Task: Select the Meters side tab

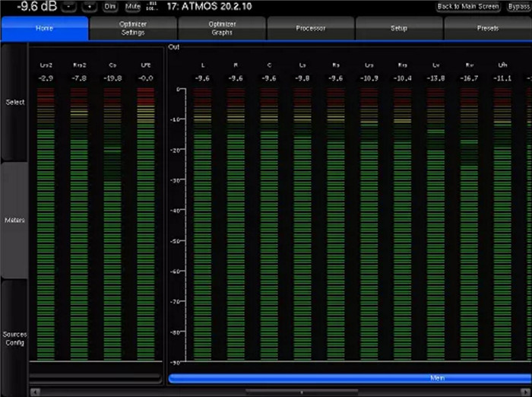Action: click(14, 220)
